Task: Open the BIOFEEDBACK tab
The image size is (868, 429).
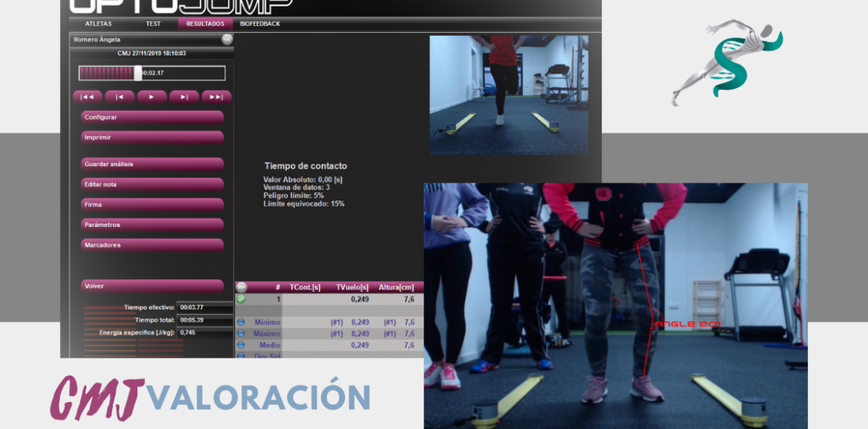Action: 260,24
